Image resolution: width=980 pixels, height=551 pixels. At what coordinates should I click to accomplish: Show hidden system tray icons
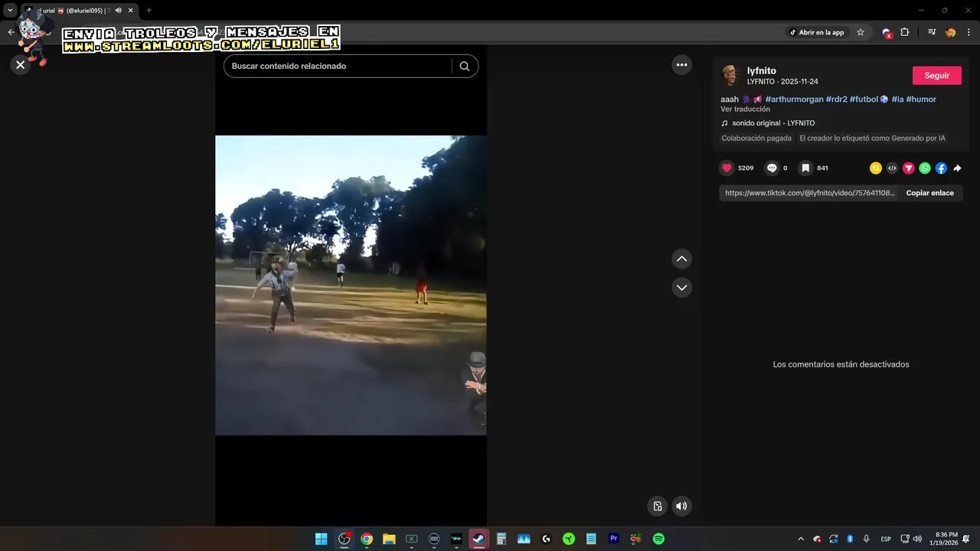(801, 539)
